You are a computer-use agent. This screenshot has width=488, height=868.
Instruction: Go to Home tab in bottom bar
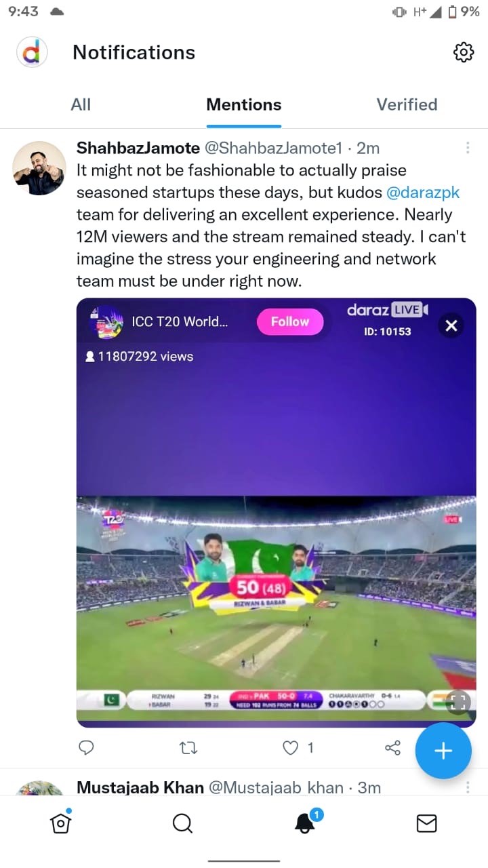[x=61, y=823]
